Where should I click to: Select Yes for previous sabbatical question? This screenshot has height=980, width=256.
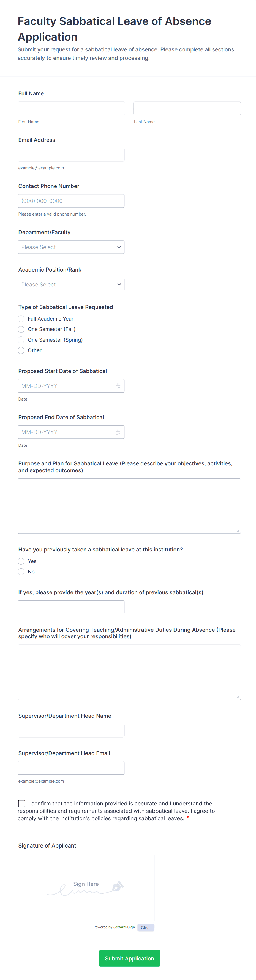point(21,561)
